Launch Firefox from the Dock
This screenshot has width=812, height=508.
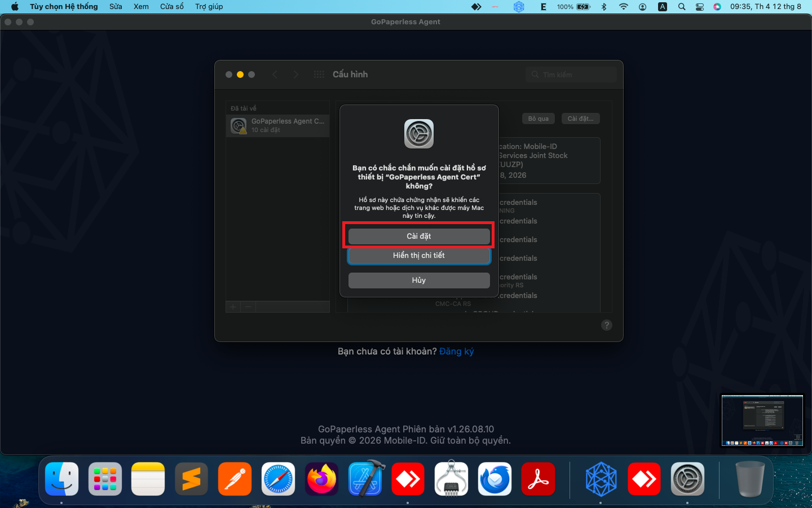coord(321,479)
